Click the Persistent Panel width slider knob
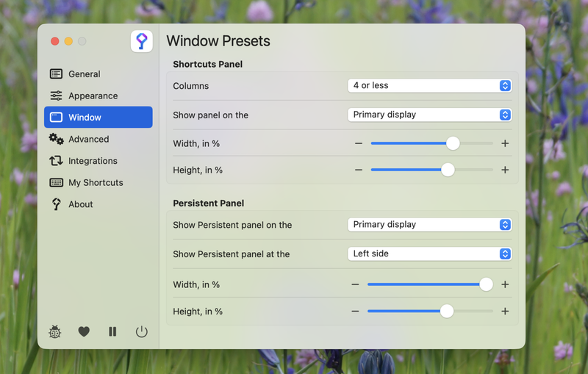The width and height of the screenshot is (588, 374). 486,284
